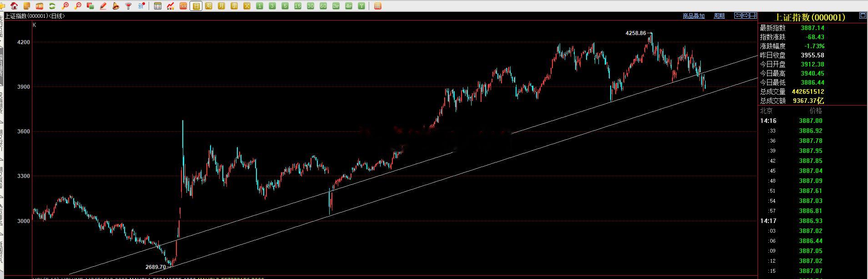Click the right arrow chart navigation icon
The height and width of the screenshot is (279, 868).
(x=746, y=15)
